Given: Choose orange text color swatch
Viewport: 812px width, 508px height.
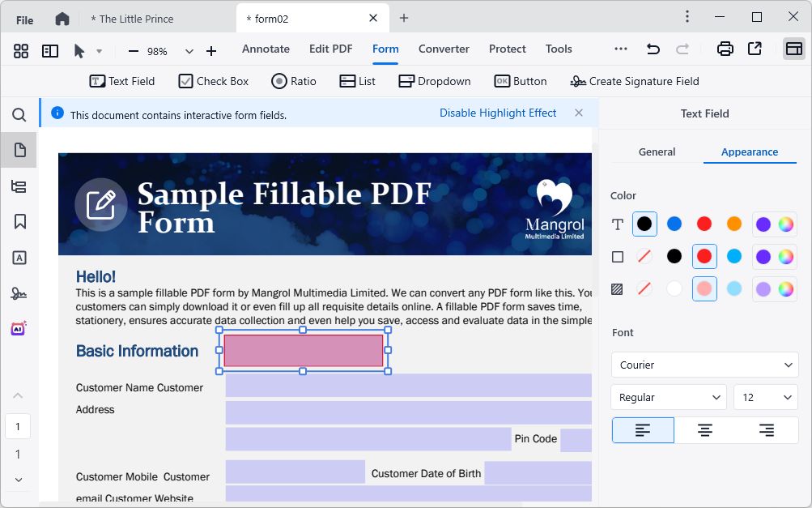Looking at the screenshot, I should [733, 224].
